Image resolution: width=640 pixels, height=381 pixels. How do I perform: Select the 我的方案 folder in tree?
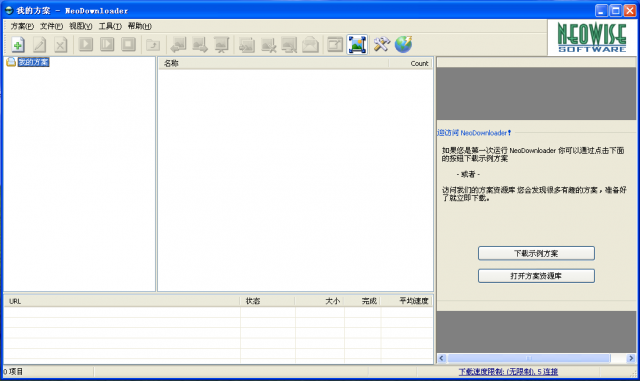click(33, 62)
